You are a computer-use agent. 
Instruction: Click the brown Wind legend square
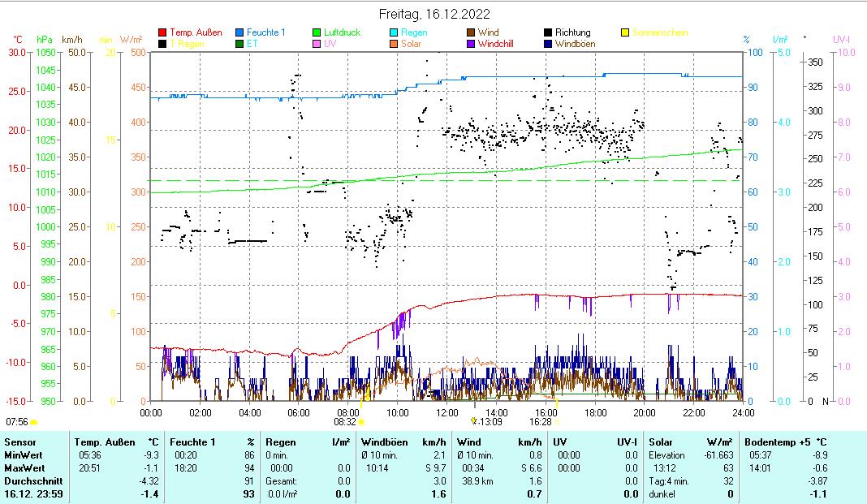471,33
